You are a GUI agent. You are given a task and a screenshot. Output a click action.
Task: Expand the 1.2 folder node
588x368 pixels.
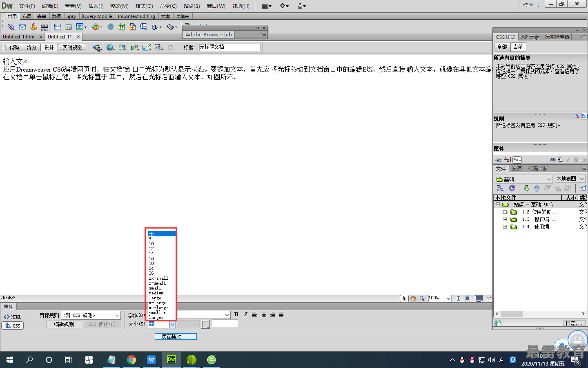505,212
